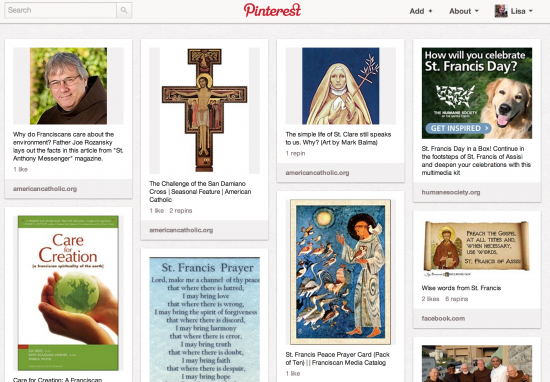This screenshot has height=382, width=550.
Task: Visit the humanesociety.org source link
Action: [451, 192]
